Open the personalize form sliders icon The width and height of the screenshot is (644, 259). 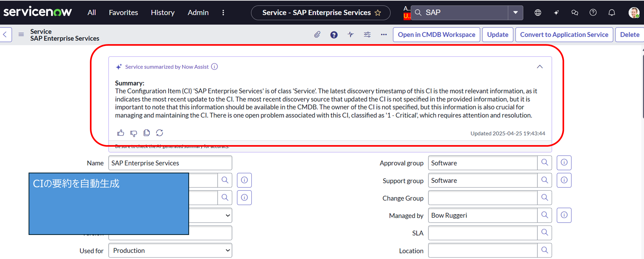coord(367,34)
